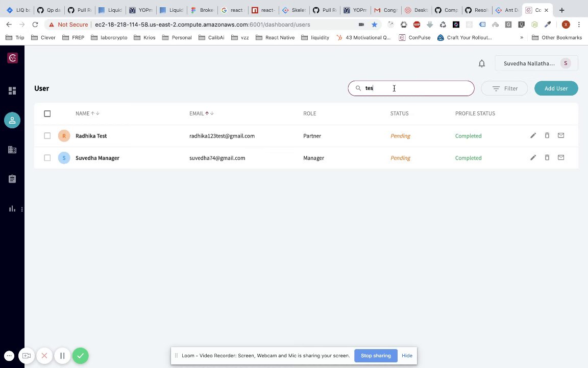Image resolution: width=588 pixels, height=368 pixels.
Task: Switch to the Skelet browser tab
Action: click(x=295, y=10)
